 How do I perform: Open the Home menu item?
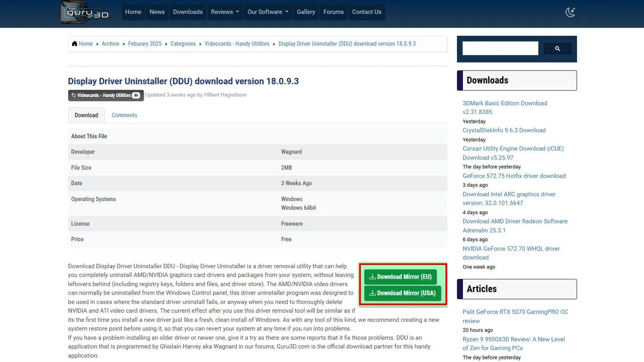coord(133,12)
